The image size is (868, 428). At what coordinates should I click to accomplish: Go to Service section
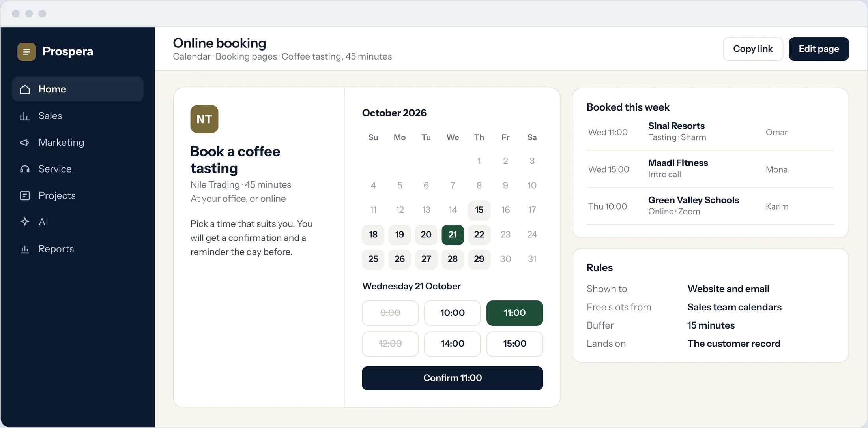point(78,169)
